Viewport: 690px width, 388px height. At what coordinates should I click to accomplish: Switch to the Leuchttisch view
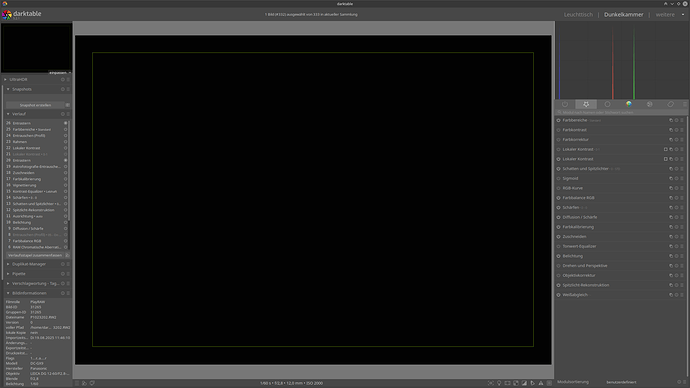[x=578, y=15]
